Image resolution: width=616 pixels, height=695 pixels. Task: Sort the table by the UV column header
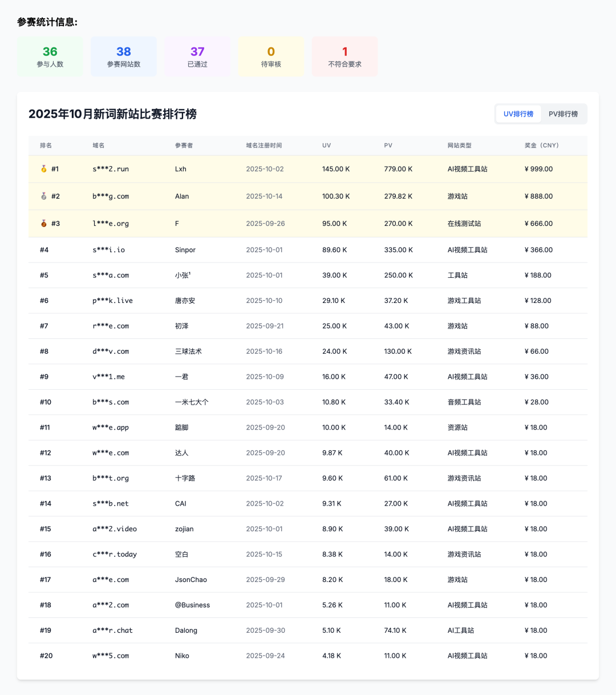[x=326, y=146]
